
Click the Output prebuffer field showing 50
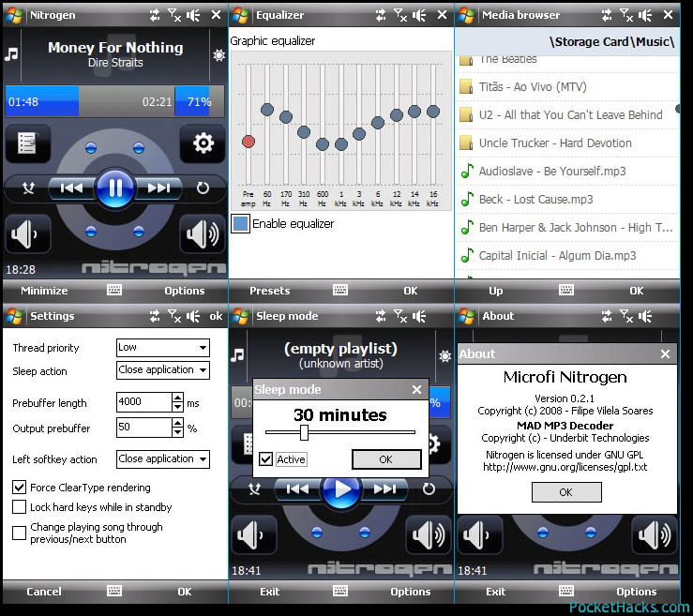144,428
